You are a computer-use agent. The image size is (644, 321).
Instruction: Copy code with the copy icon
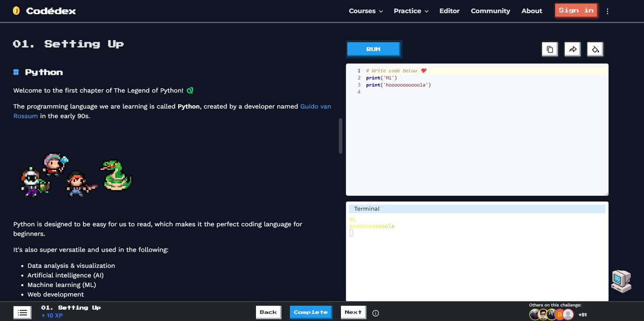(x=550, y=50)
